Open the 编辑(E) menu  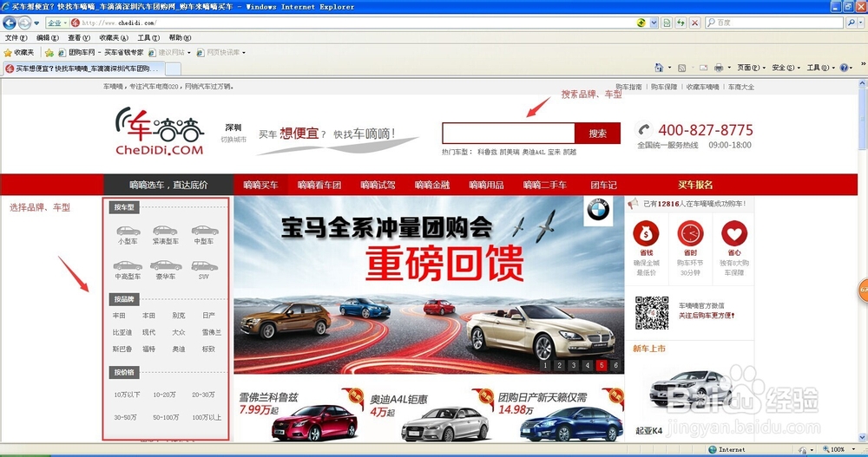tap(47, 37)
